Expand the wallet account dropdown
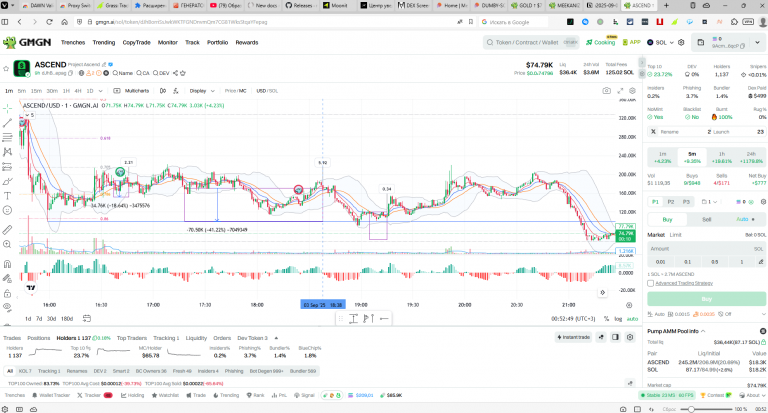768x413 pixels. [x=757, y=43]
